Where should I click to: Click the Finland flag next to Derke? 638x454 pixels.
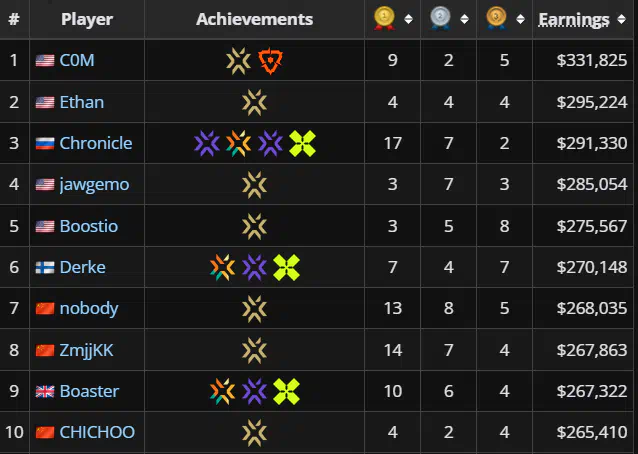45,268
